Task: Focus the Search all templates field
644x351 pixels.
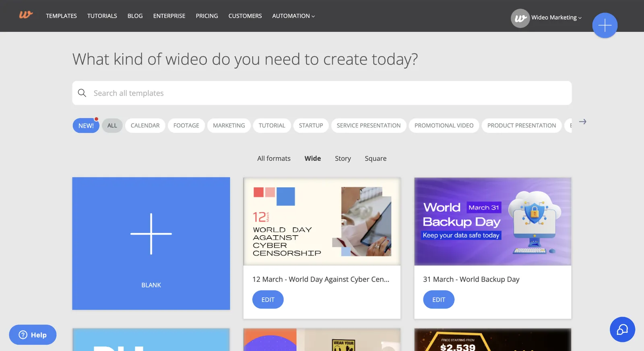Action: [322, 93]
